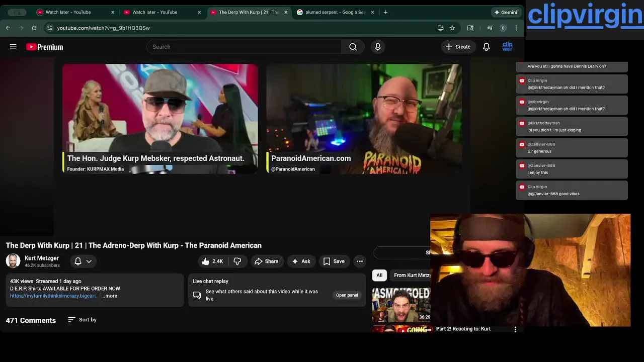Expand description with ...more
This screenshot has height=362, width=644.
pos(109,296)
